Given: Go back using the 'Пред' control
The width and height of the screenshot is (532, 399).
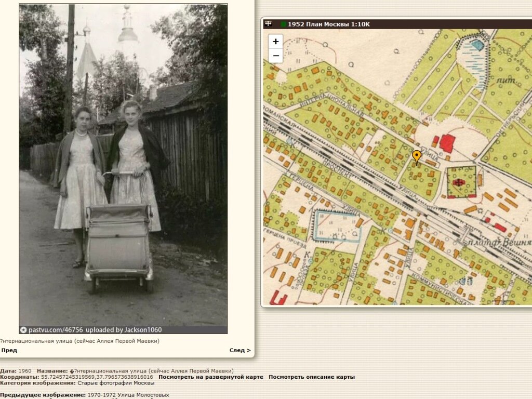Looking at the screenshot, I should [9, 350].
